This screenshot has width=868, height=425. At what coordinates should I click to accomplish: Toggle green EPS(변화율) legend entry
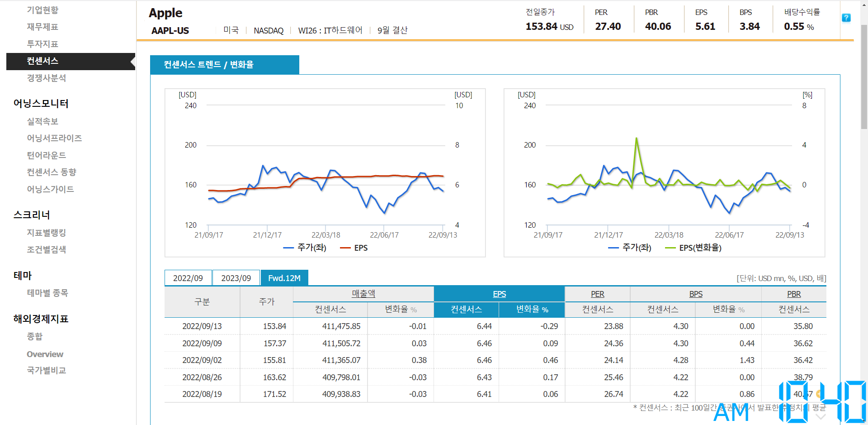pos(693,248)
